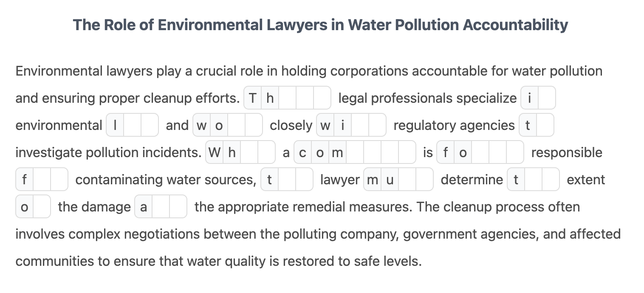The image size is (644, 293).
Task: Click the first empty box after 'wo'
Action: point(236,125)
